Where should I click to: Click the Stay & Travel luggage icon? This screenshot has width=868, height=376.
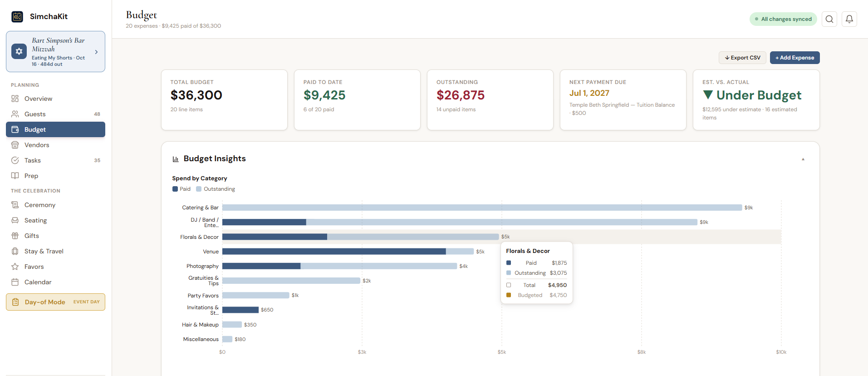[x=15, y=251]
